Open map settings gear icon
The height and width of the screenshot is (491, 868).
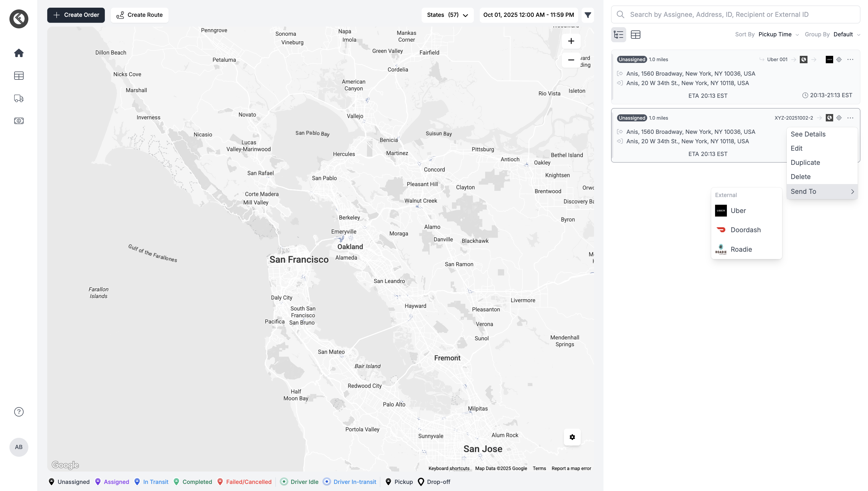[572, 437]
